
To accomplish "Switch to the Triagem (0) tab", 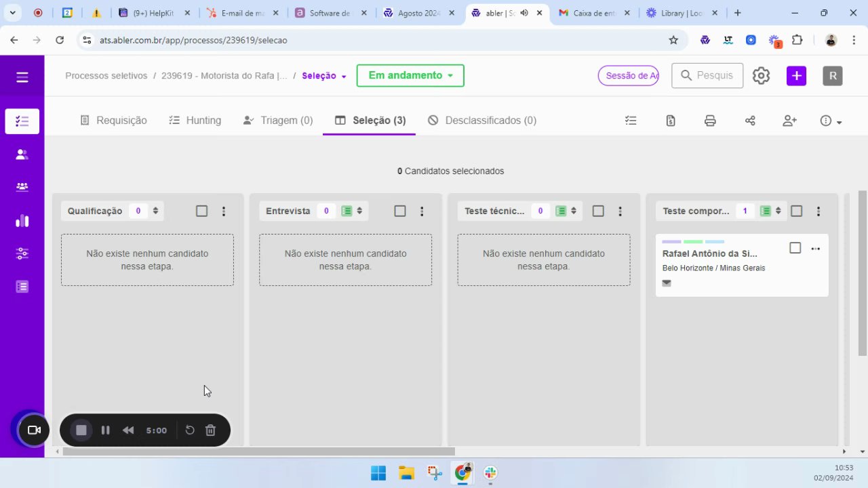I will 278,121.
